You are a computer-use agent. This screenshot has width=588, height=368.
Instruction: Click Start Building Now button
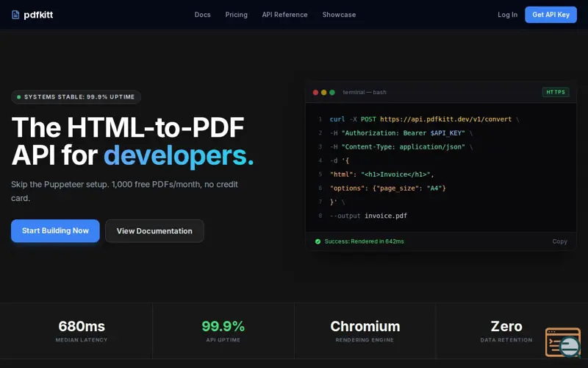pos(55,230)
